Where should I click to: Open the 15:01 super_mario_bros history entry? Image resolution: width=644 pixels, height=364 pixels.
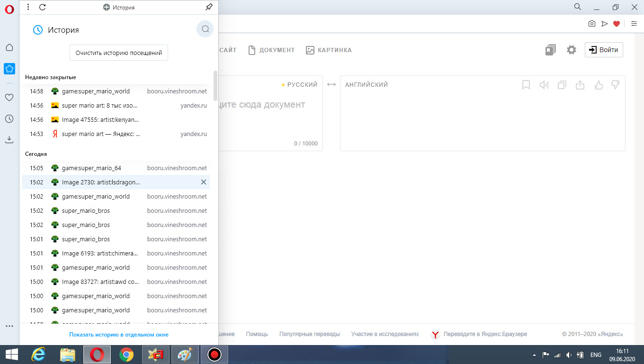116,239
